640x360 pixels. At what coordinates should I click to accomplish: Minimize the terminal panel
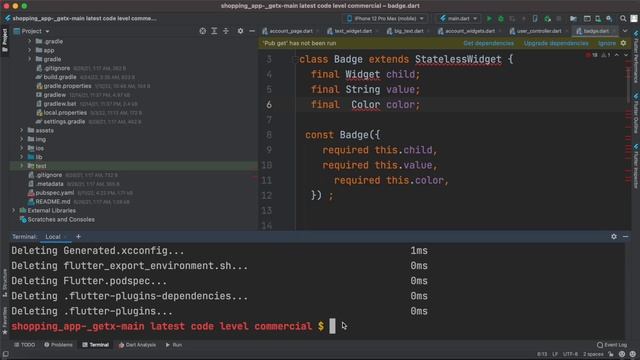tap(625, 236)
